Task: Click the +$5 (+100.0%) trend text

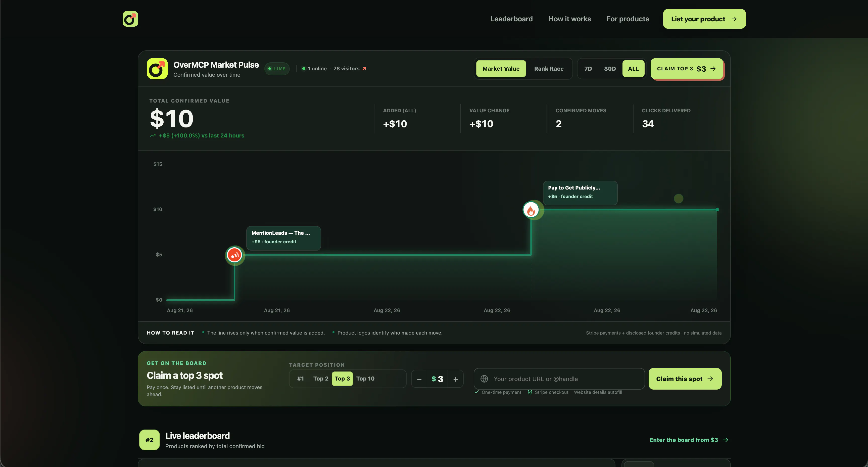Action: click(201, 135)
